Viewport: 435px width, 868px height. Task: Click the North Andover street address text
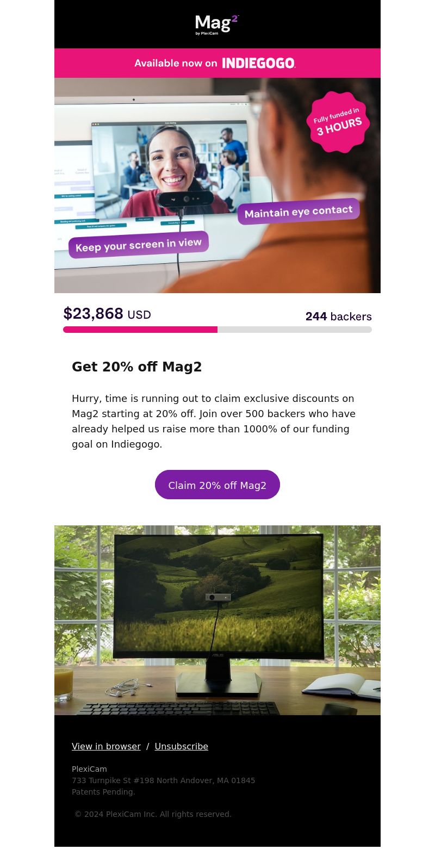pos(163,780)
